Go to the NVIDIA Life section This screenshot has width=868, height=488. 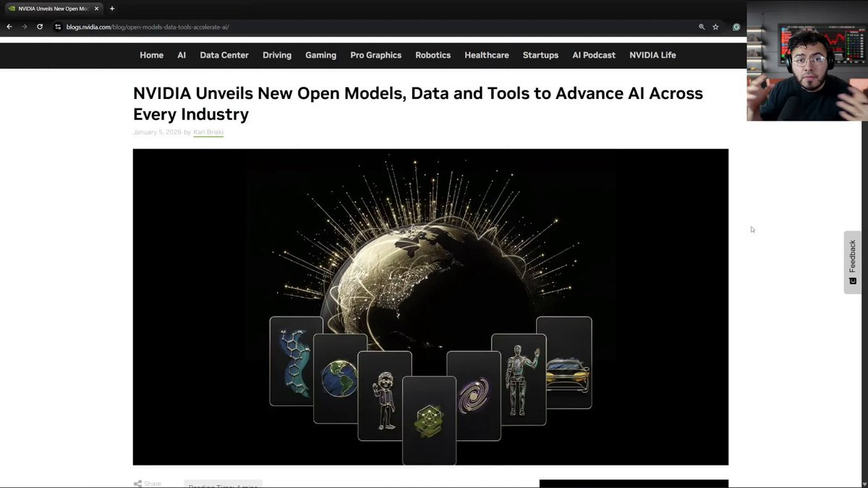[652, 55]
